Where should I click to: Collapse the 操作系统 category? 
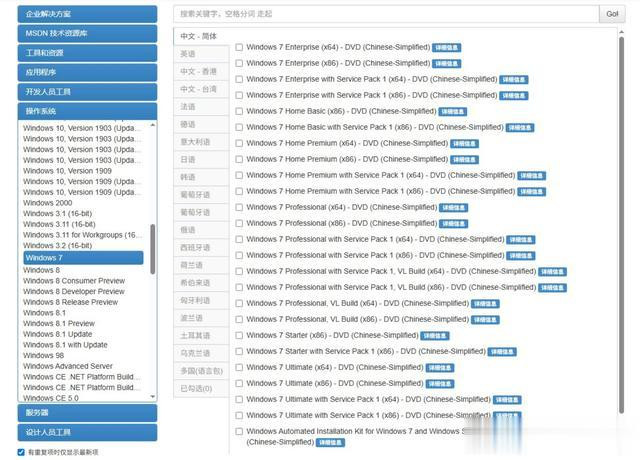coord(87,111)
